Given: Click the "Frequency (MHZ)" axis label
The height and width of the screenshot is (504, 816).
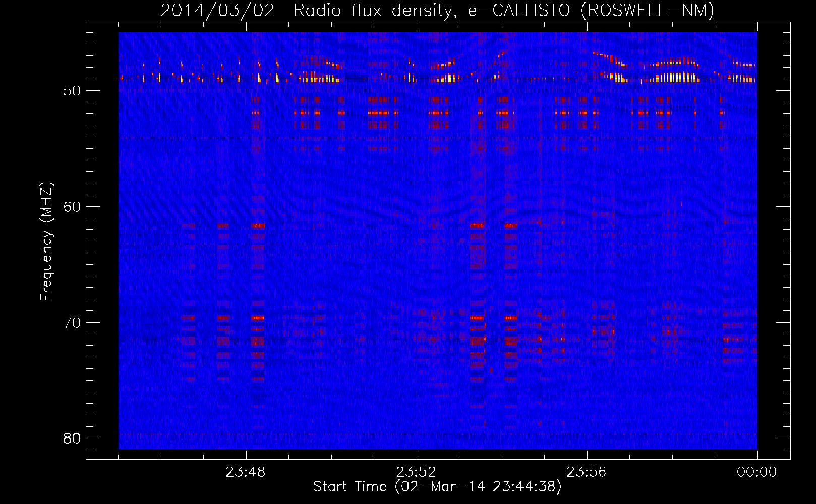Looking at the screenshot, I should tap(46, 242).
